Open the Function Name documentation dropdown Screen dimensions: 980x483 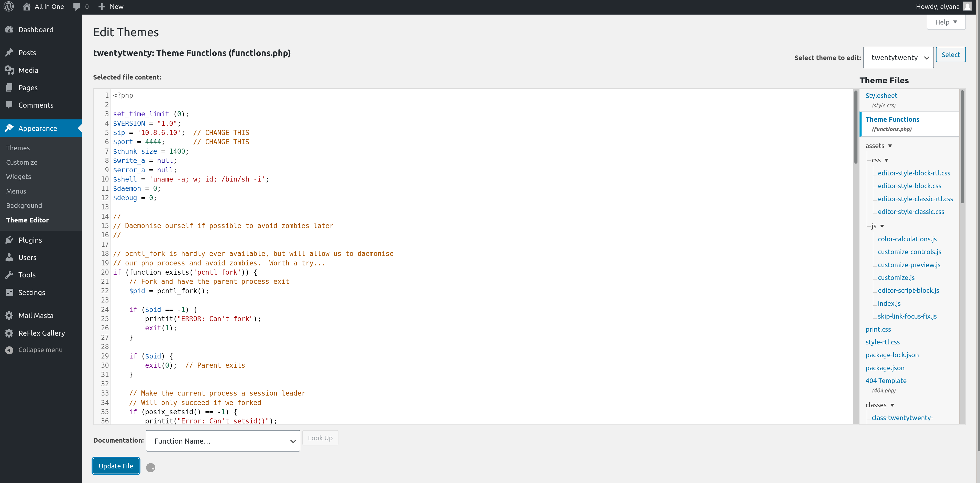(223, 441)
